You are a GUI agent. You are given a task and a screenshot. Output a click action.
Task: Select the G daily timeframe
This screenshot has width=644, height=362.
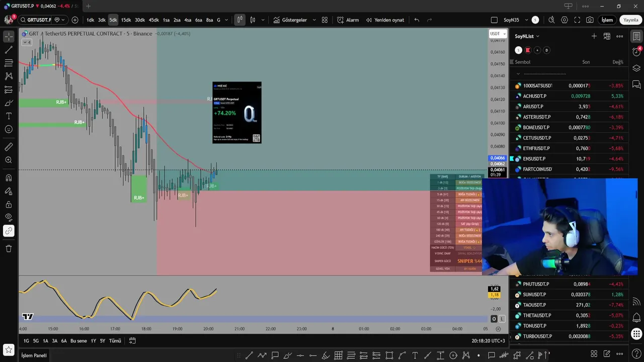pyautogui.click(x=218, y=20)
